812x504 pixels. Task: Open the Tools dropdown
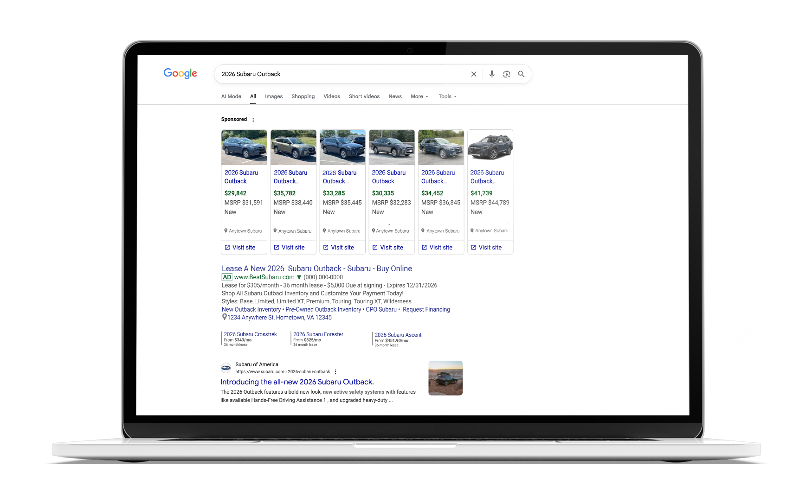pyautogui.click(x=447, y=96)
